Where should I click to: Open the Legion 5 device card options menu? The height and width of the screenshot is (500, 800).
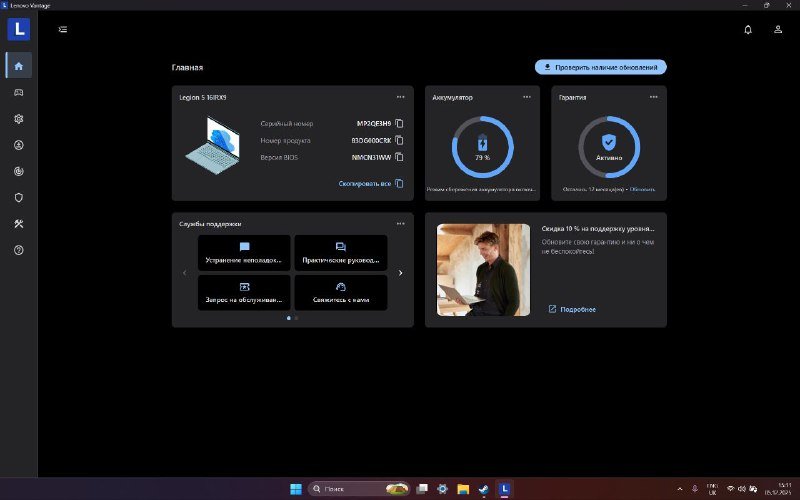401,97
